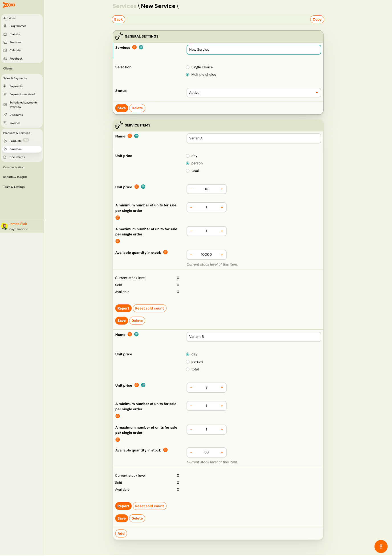Click the minus icon to decrease Variant B unit price
Image resolution: width=392 pixels, height=556 pixels.
191,387
